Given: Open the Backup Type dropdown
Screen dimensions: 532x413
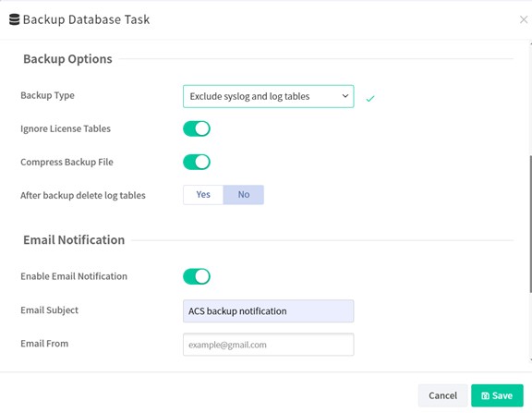Looking at the screenshot, I should (x=269, y=96).
